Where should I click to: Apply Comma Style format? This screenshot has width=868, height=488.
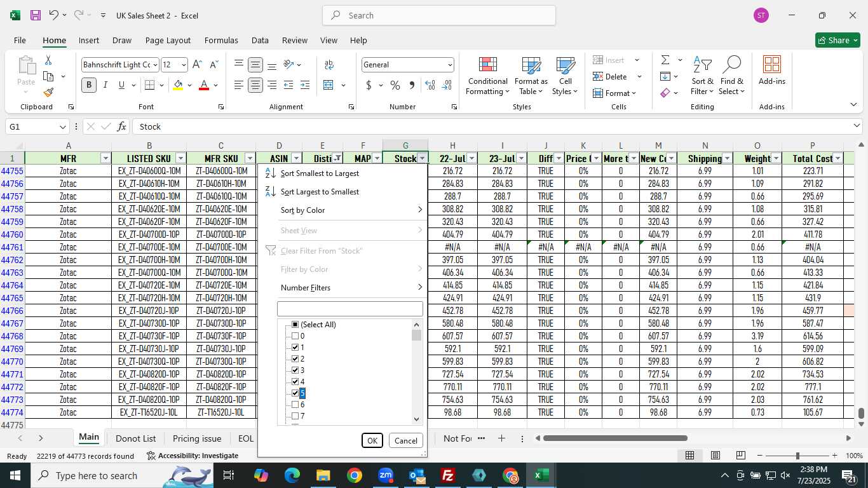click(x=412, y=85)
